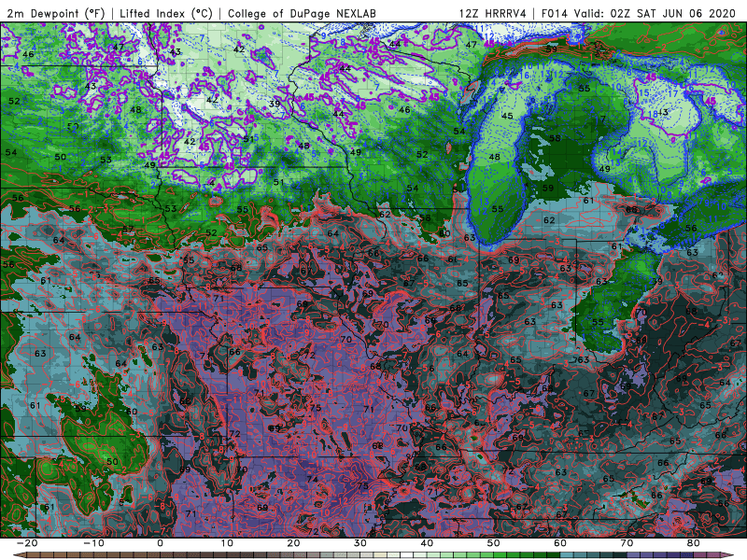Click the "-20" color scale label
This screenshot has width=747, height=560.
tap(27, 543)
